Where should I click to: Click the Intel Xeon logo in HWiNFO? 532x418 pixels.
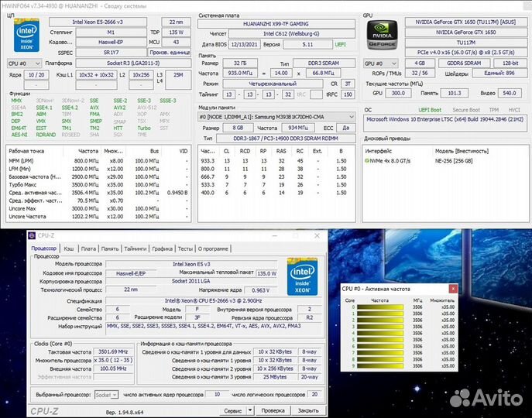click(26, 36)
